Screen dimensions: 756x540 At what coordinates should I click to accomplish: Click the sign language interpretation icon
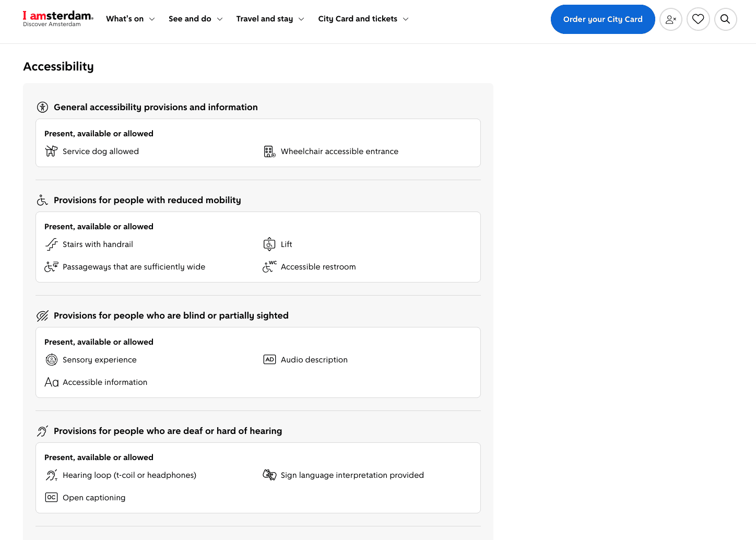(269, 475)
